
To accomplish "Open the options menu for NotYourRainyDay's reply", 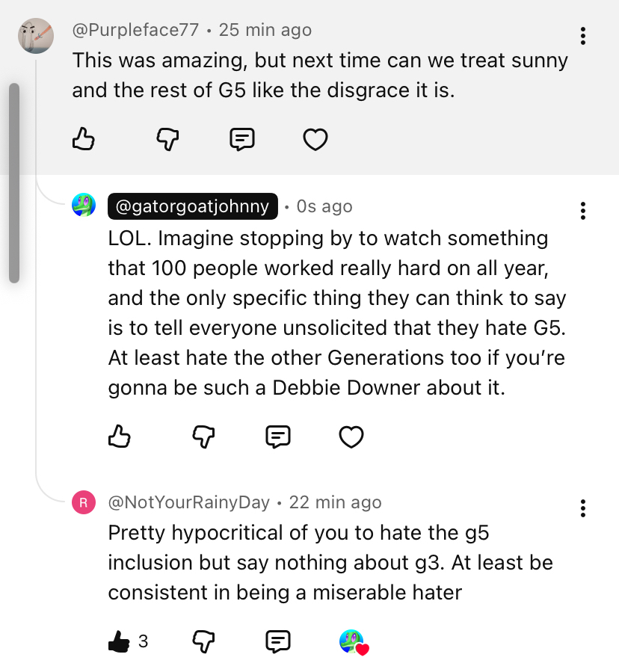I will coord(582,509).
